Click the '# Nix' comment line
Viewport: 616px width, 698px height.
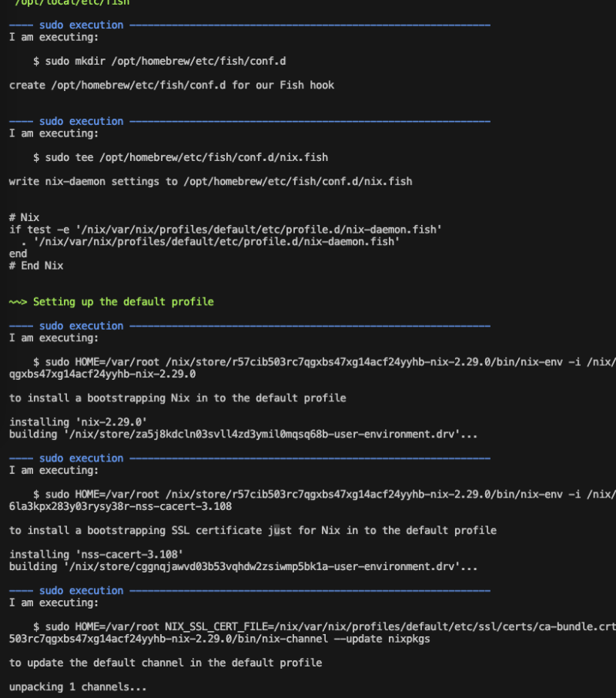(24, 217)
